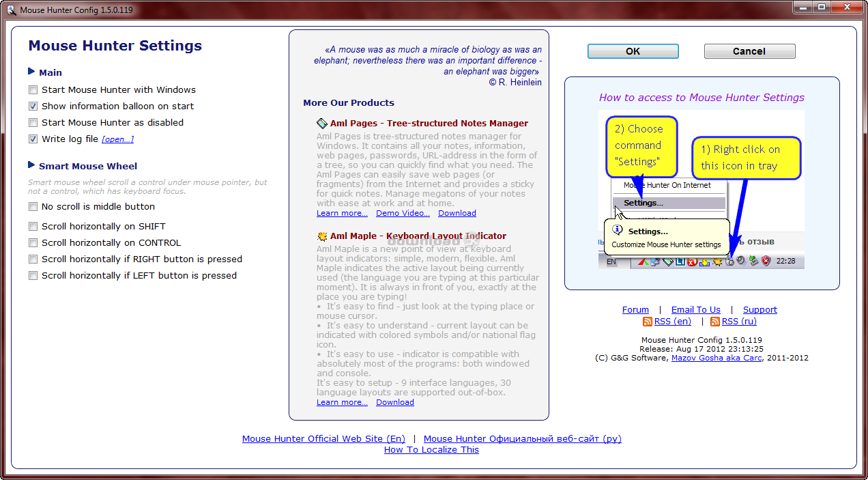The width and height of the screenshot is (868, 480).
Task: Click the Aml Maple product title
Action: (418, 236)
